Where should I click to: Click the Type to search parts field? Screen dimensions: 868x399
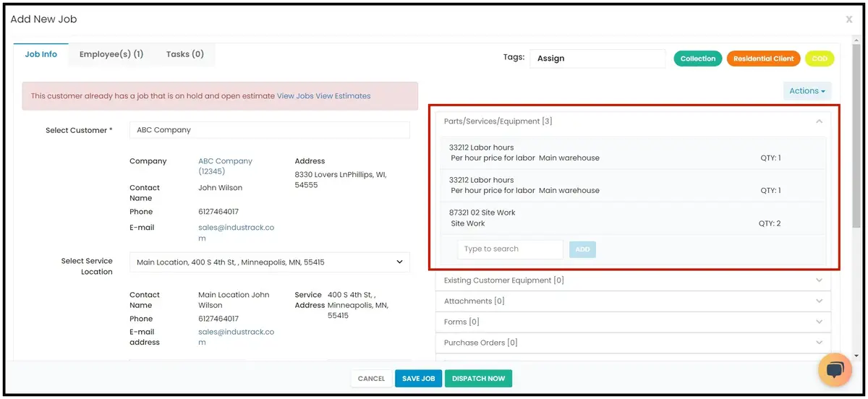pos(510,249)
